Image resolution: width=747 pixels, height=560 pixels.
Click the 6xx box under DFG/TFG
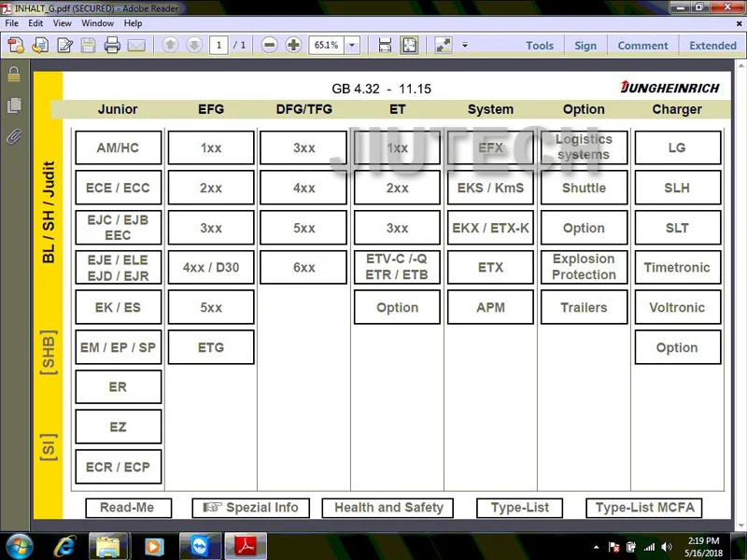[303, 267]
